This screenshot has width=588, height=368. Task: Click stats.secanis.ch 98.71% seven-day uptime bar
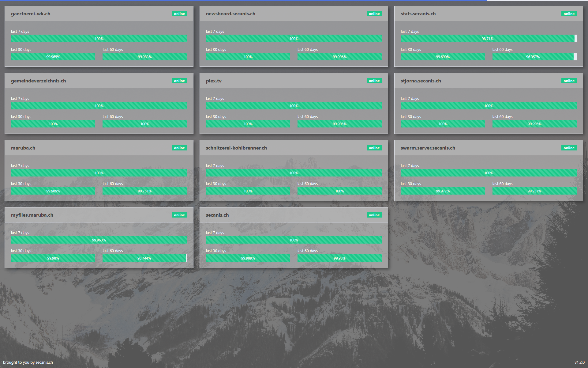(x=487, y=39)
